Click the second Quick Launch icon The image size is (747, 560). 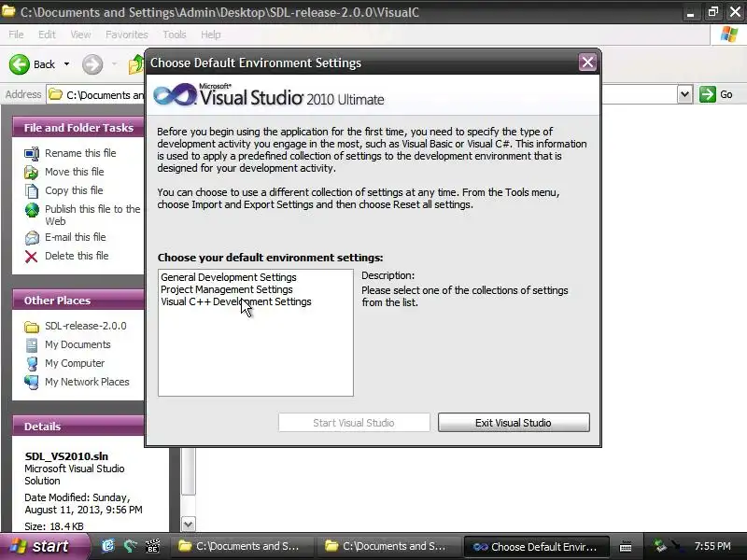click(x=130, y=546)
